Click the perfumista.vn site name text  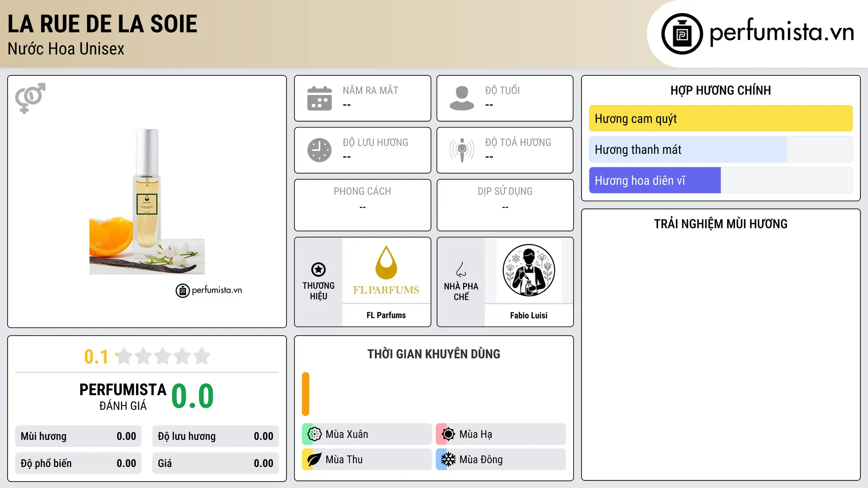782,32
